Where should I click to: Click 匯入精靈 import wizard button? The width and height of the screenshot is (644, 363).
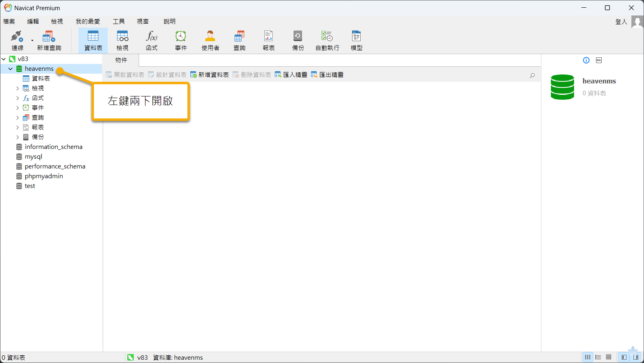[291, 75]
